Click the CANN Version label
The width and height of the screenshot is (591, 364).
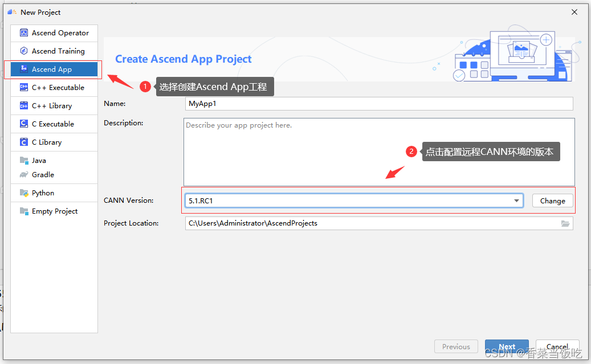[x=129, y=201]
